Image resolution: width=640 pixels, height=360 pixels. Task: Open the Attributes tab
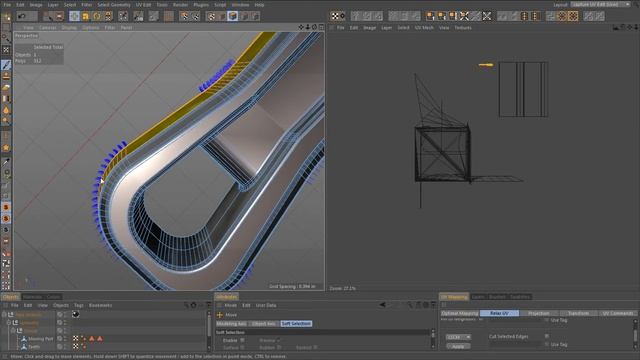(227, 297)
